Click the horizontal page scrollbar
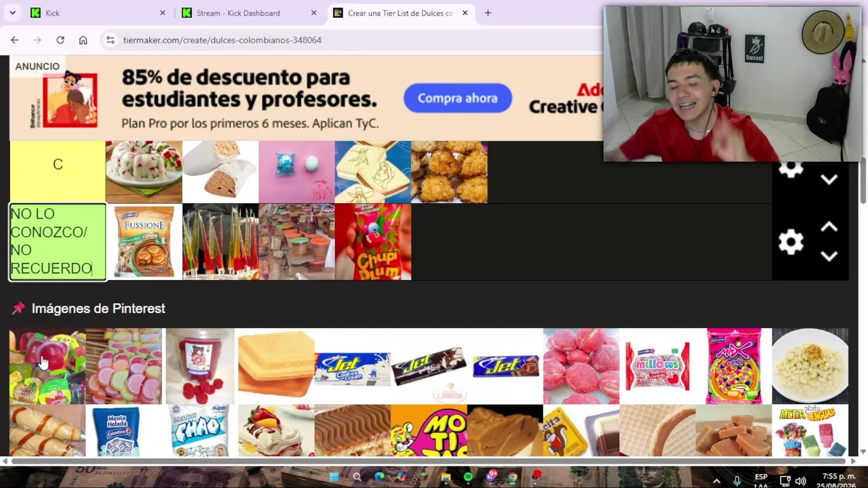This screenshot has height=488, width=868. pos(427,462)
